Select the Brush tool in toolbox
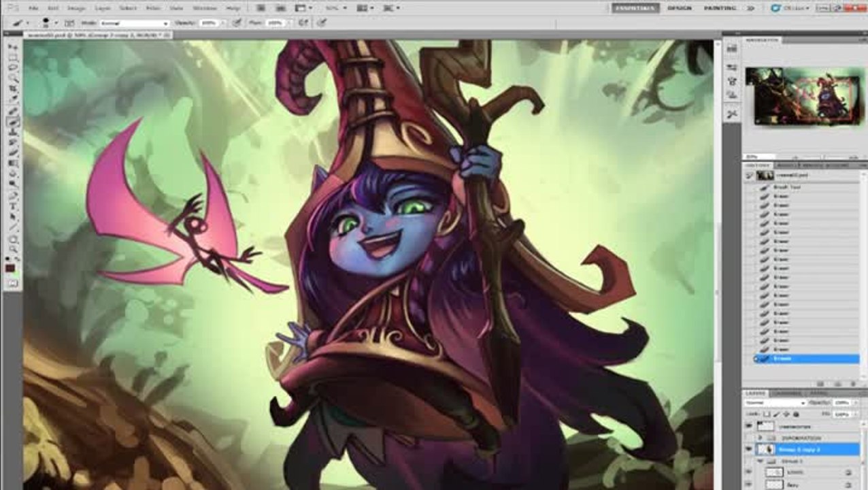Image resolution: width=868 pixels, height=490 pixels. (13, 122)
